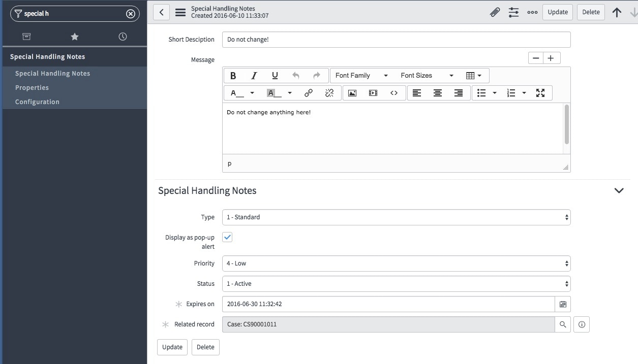Click the paperclip attachments icon
638x364 pixels.
[495, 12]
